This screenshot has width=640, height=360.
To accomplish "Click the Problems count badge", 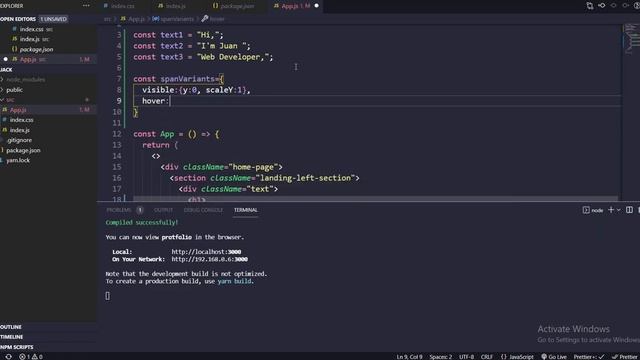I will tap(140, 210).
